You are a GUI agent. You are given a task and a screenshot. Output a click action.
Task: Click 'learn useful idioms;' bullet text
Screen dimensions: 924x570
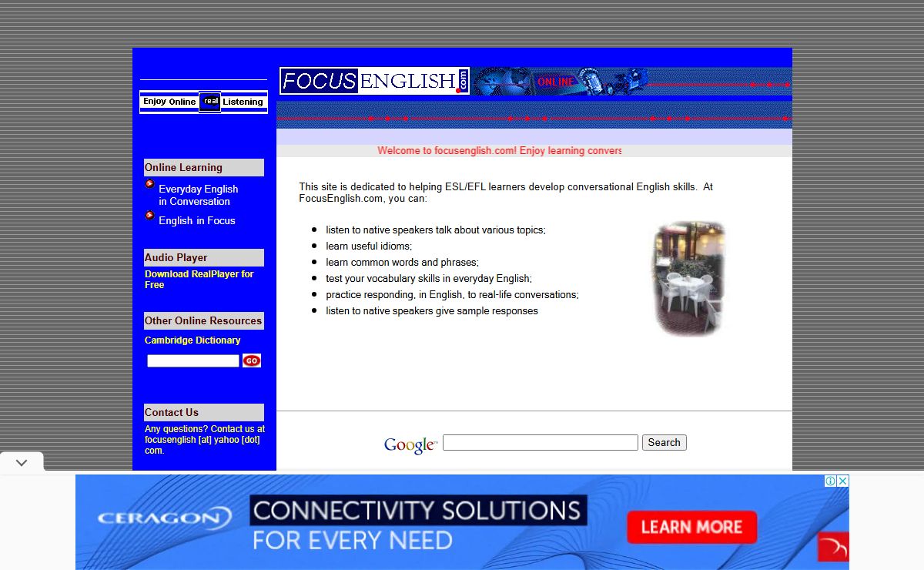pos(369,246)
